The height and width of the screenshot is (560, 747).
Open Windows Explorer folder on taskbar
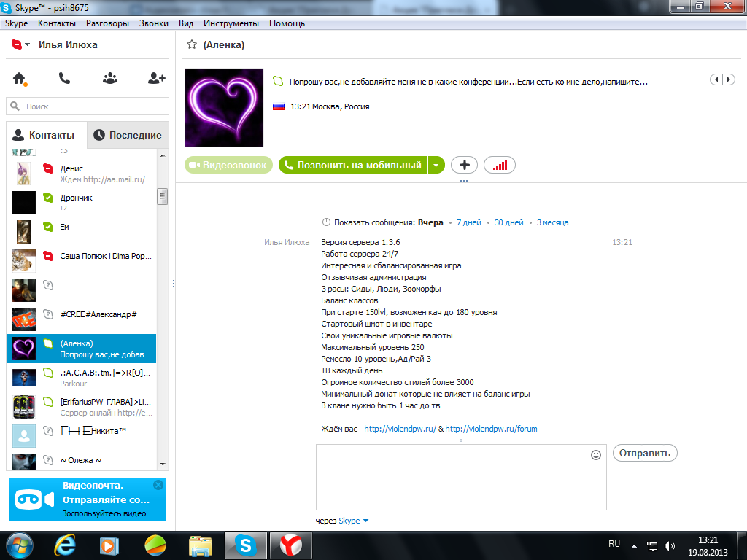(201, 545)
